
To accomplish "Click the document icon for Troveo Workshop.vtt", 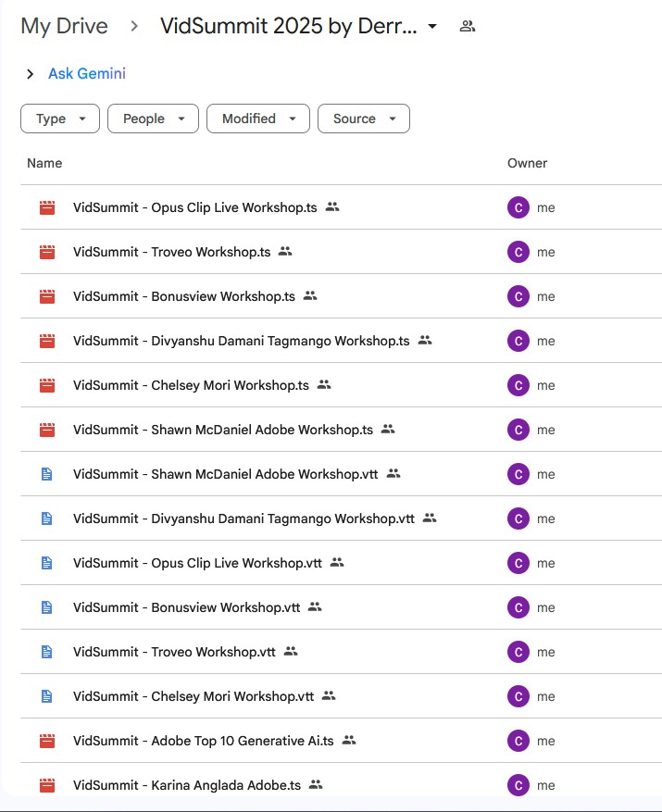I will pyautogui.click(x=47, y=652).
